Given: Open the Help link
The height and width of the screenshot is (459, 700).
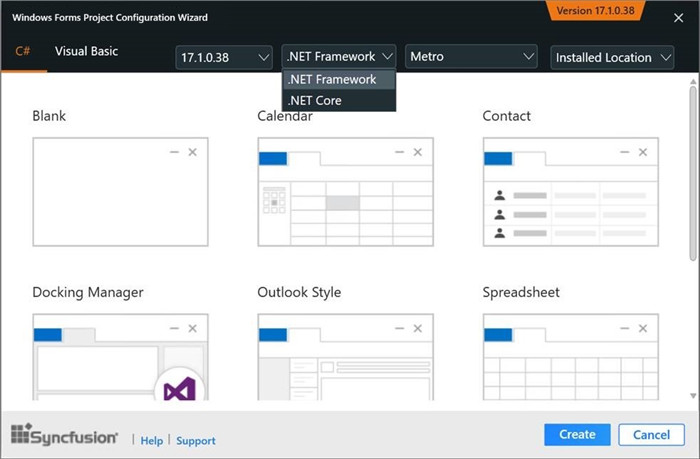Looking at the screenshot, I should click(x=151, y=441).
